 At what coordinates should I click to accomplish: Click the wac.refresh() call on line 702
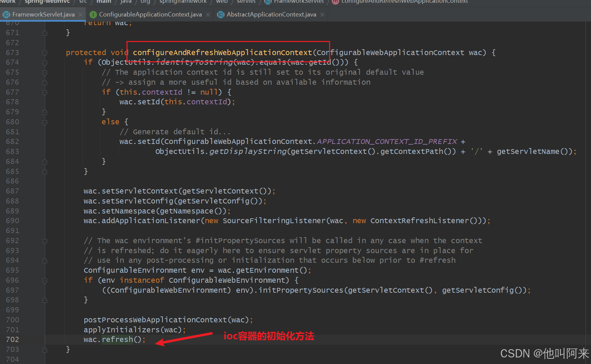112,340
